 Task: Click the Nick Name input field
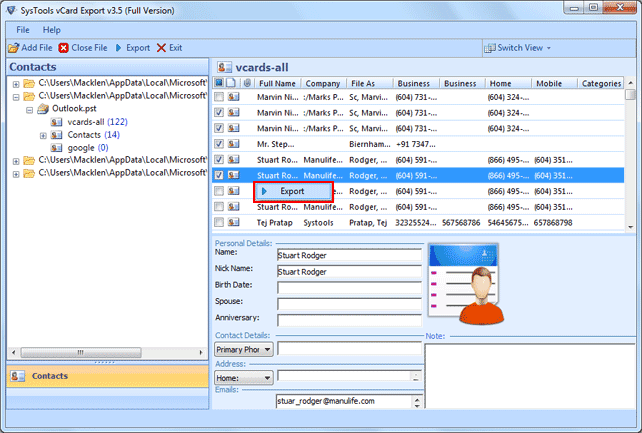coord(349,271)
